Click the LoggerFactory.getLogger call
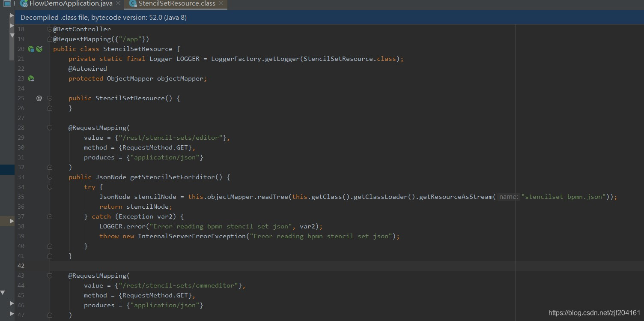The width and height of the screenshot is (644, 321). [x=255, y=59]
